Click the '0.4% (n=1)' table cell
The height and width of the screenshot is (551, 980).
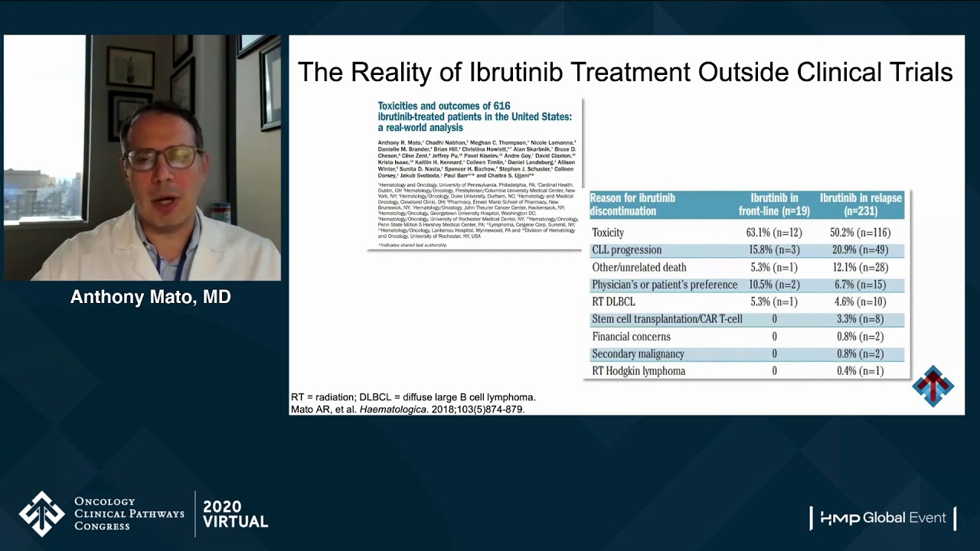tap(860, 371)
